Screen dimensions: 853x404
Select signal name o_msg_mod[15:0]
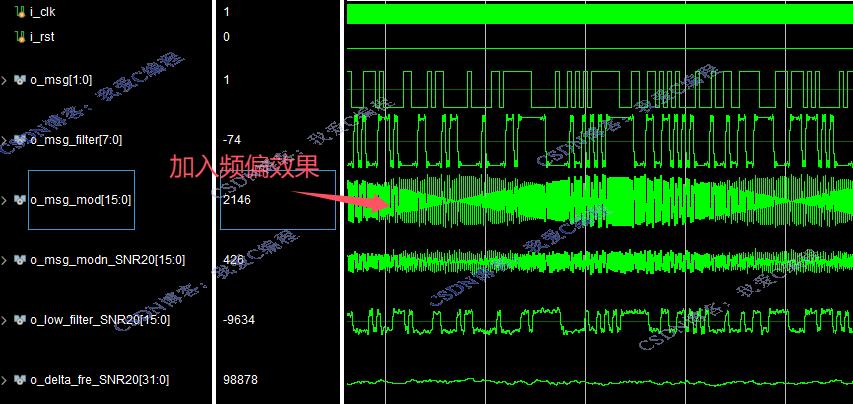[81, 200]
